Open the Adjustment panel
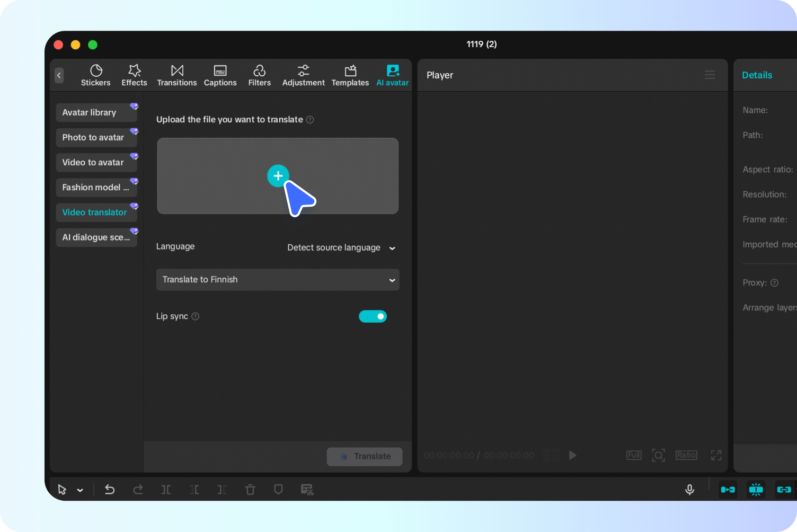Viewport: 797px width, 532px height. pos(303,75)
